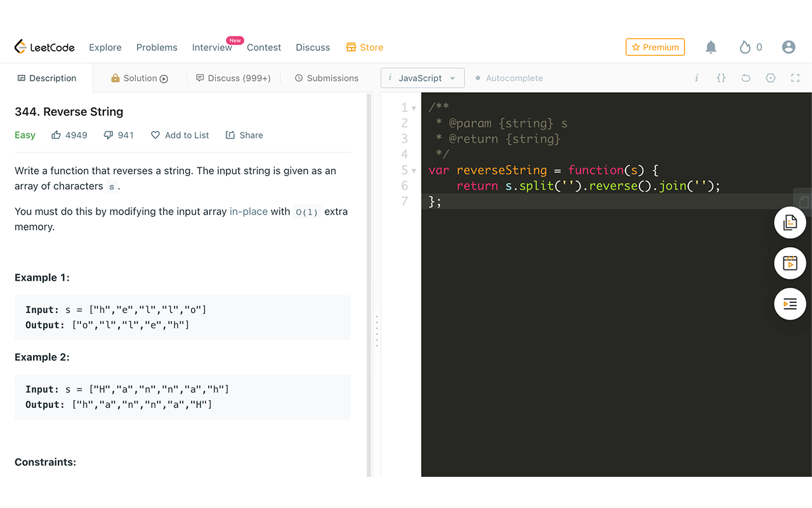Viewport: 812px width, 508px height.
Task: Open the Discuss (999+) tab
Action: click(233, 77)
